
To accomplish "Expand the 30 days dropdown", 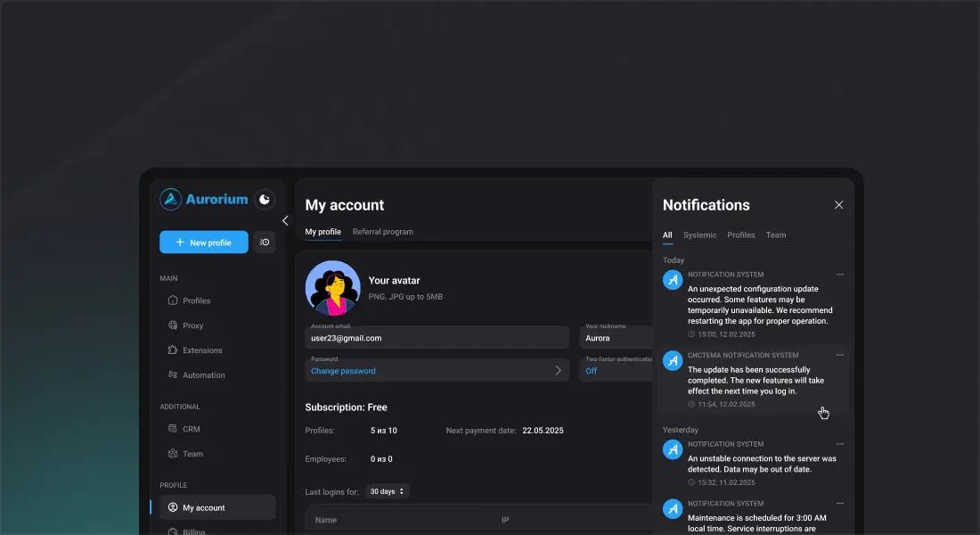I will (x=388, y=491).
